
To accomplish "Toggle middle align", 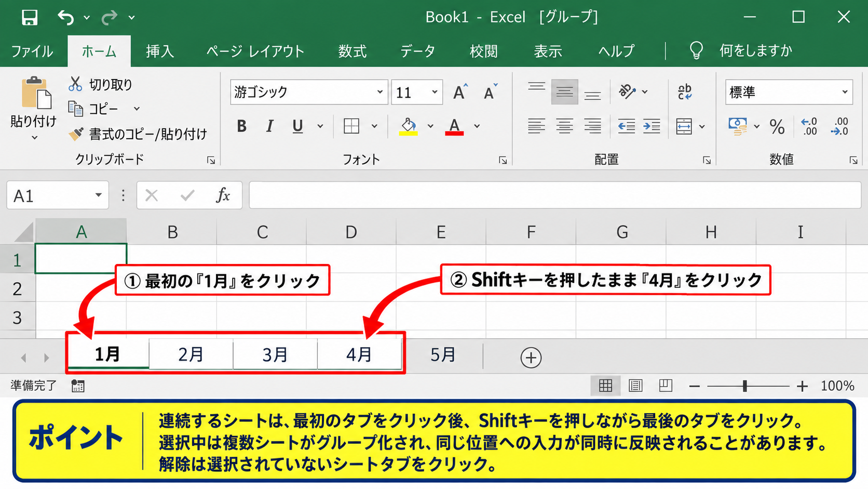I will coord(565,92).
